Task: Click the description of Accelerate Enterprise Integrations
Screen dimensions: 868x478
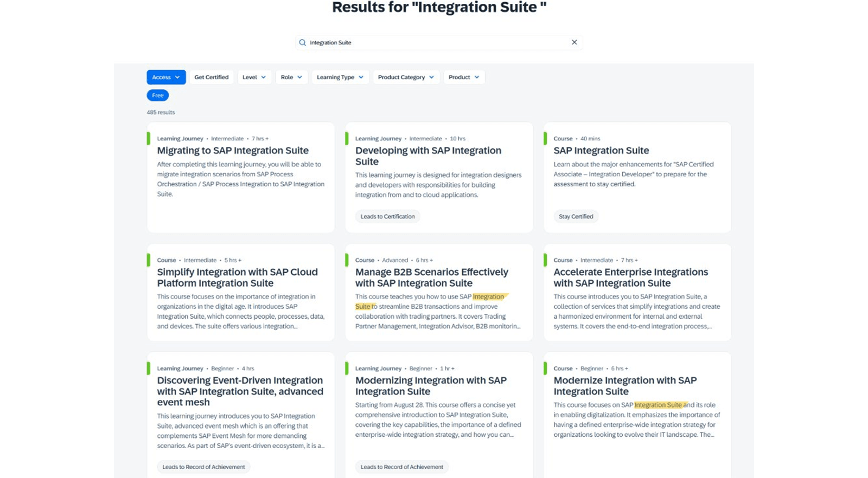Action: (x=637, y=312)
